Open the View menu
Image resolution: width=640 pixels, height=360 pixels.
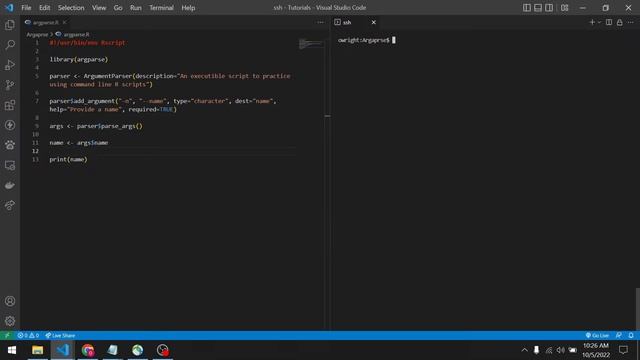(x=99, y=8)
